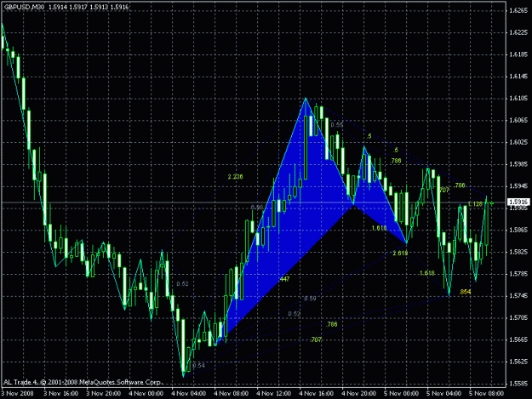Click the 0.59 ratio label

pyautogui.click(x=310, y=299)
